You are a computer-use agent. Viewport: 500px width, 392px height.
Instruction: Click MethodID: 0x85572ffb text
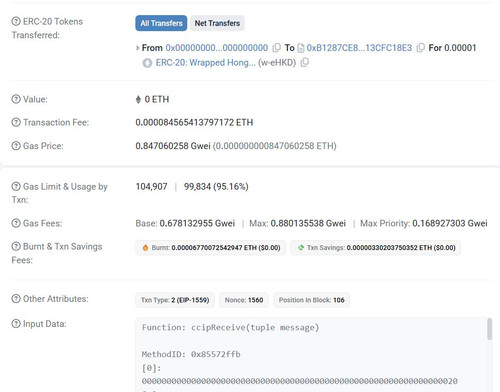[x=191, y=354]
